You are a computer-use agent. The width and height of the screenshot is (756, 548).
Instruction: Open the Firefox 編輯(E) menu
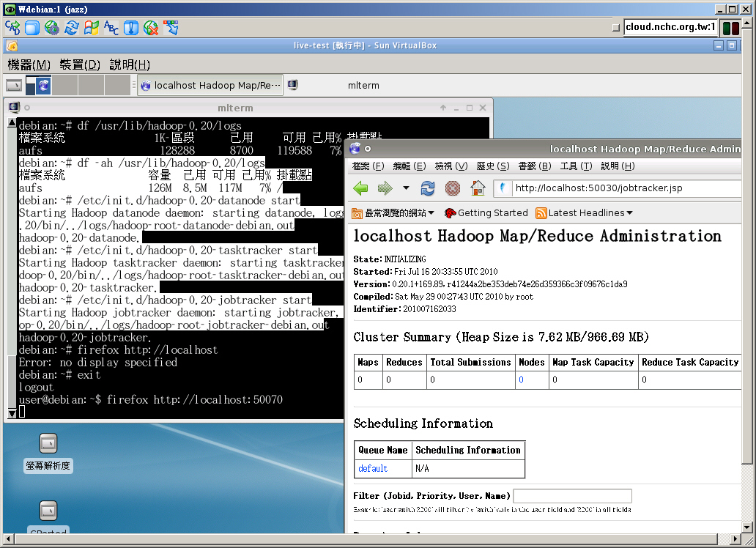tap(409, 166)
